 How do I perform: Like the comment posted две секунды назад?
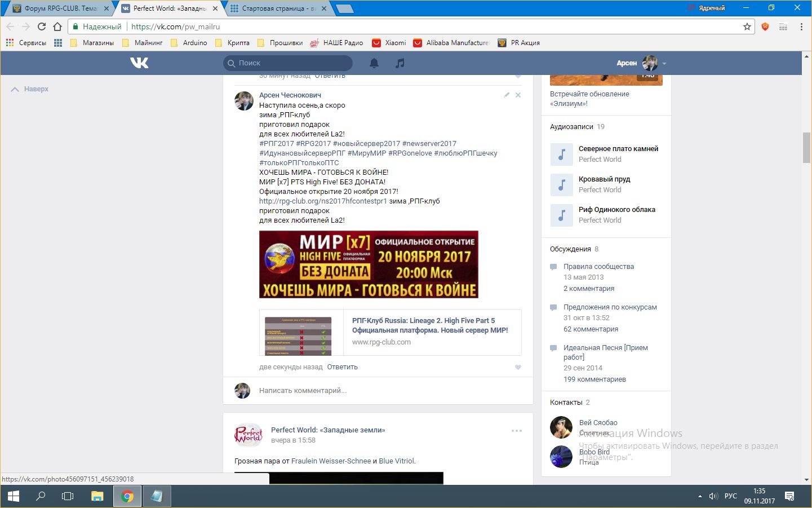pyautogui.click(x=518, y=367)
